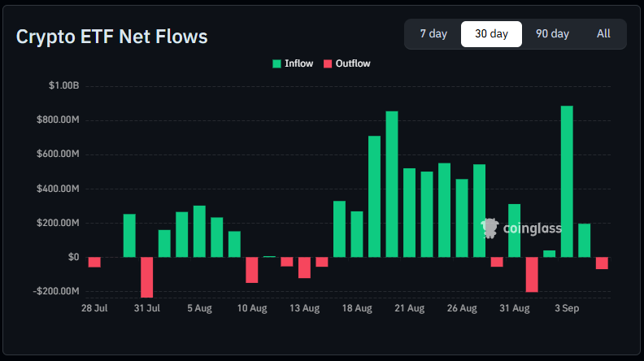This screenshot has width=644, height=361.
Task: Switch to the 90 day range tab
Action: tap(552, 33)
